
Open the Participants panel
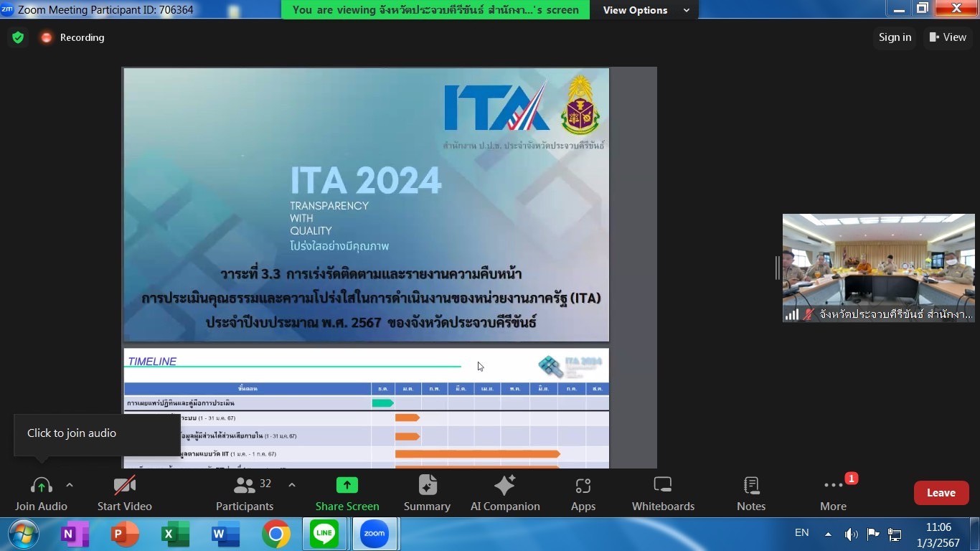coord(245,494)
